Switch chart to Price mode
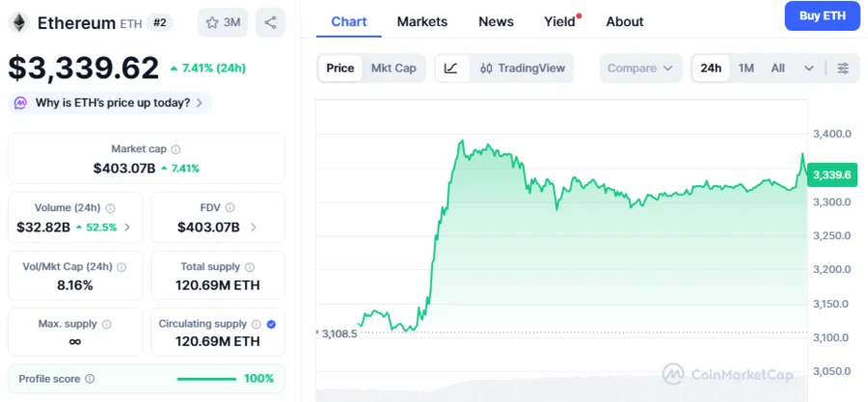This screenshot has height=402, width=868. [339, 68]
